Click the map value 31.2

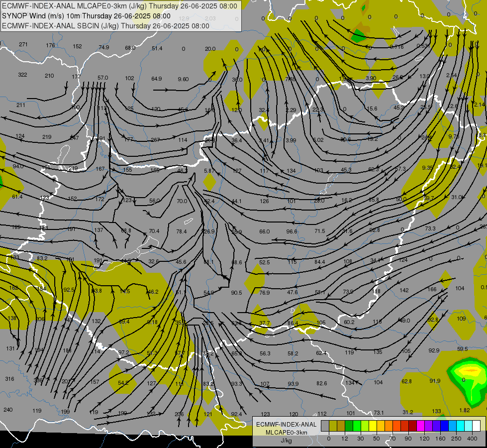(408, 412)
